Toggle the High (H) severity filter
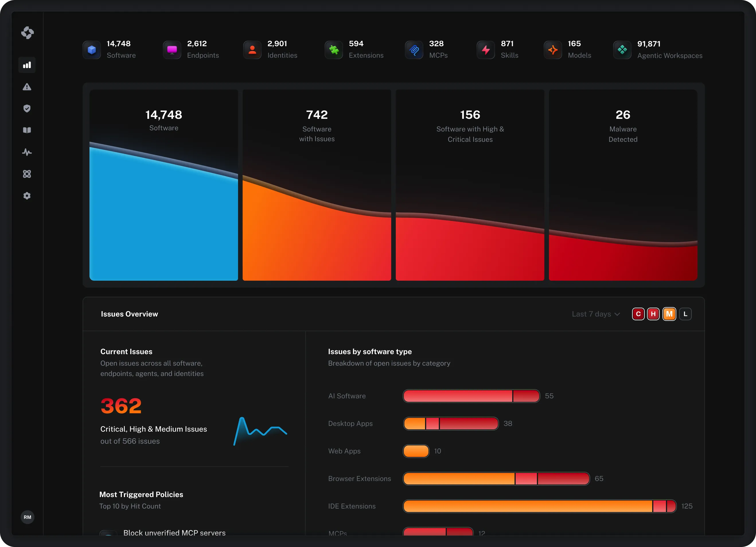 click(x=653, y=314)
